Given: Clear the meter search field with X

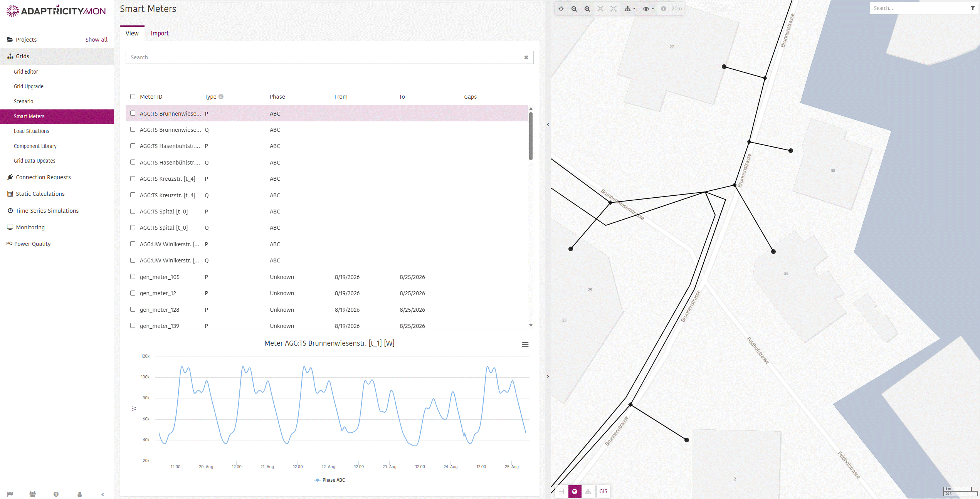Looking at the screenshot, I should pos(526,57).
